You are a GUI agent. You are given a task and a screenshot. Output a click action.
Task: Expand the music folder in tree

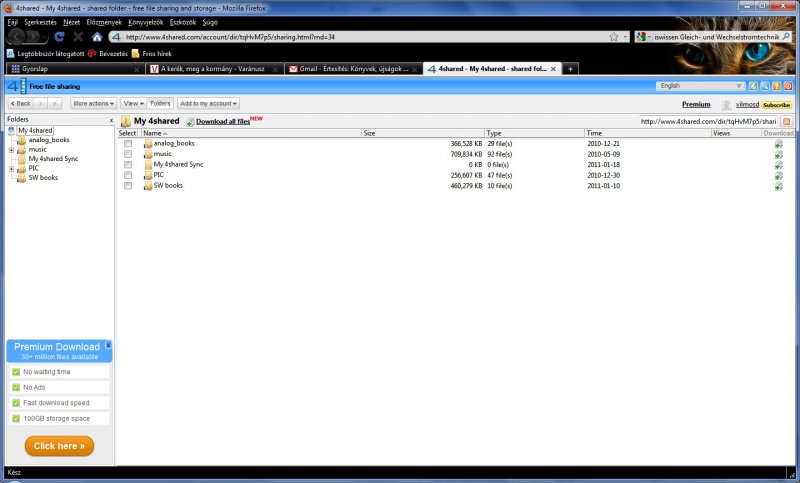pos(11,150)
